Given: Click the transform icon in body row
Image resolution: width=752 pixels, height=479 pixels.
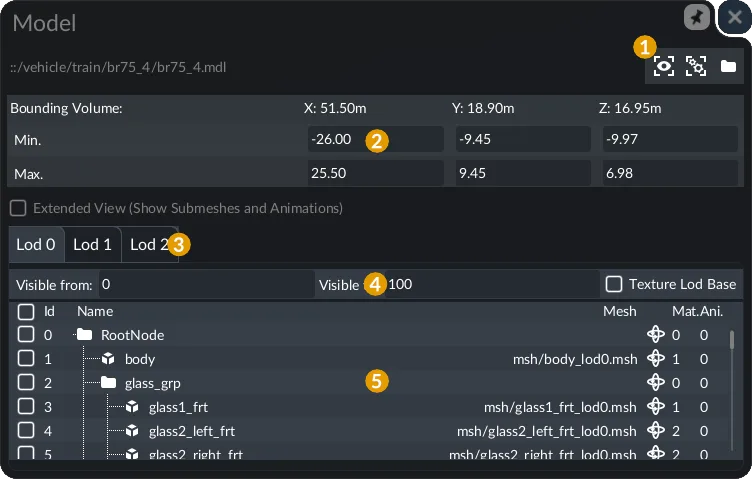Looking at the screenshot, I should (656, 358).
